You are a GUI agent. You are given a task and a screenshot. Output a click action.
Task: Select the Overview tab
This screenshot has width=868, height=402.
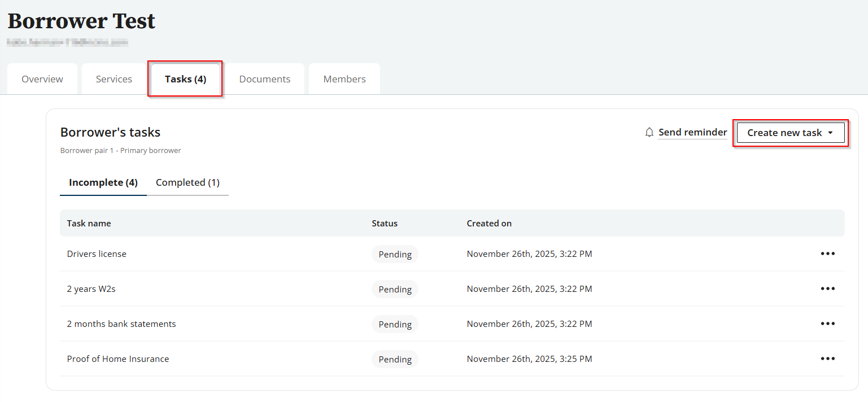(42, 78)
